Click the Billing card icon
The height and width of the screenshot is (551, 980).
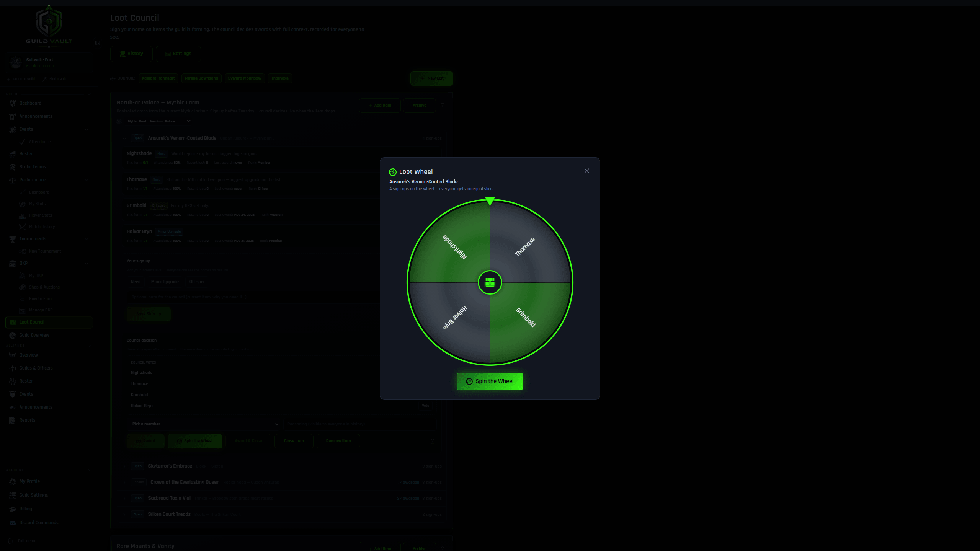pyautogui.click(x=13, y=509)
